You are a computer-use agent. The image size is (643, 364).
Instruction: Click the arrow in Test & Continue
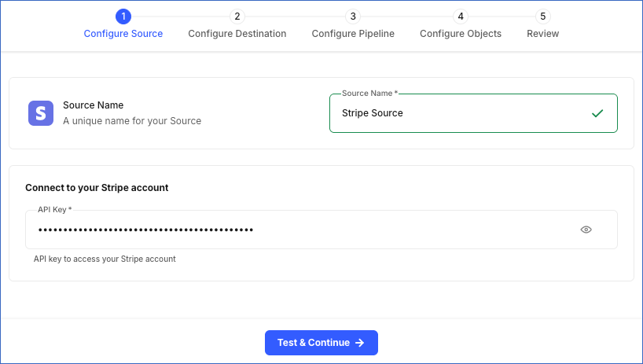[360, 343]
